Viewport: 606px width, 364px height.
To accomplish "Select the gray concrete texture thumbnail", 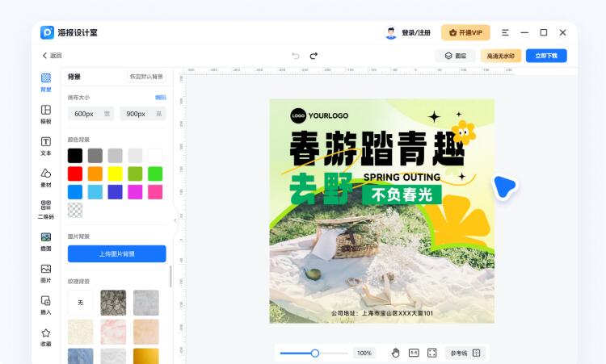I will [x=146, y=303].
